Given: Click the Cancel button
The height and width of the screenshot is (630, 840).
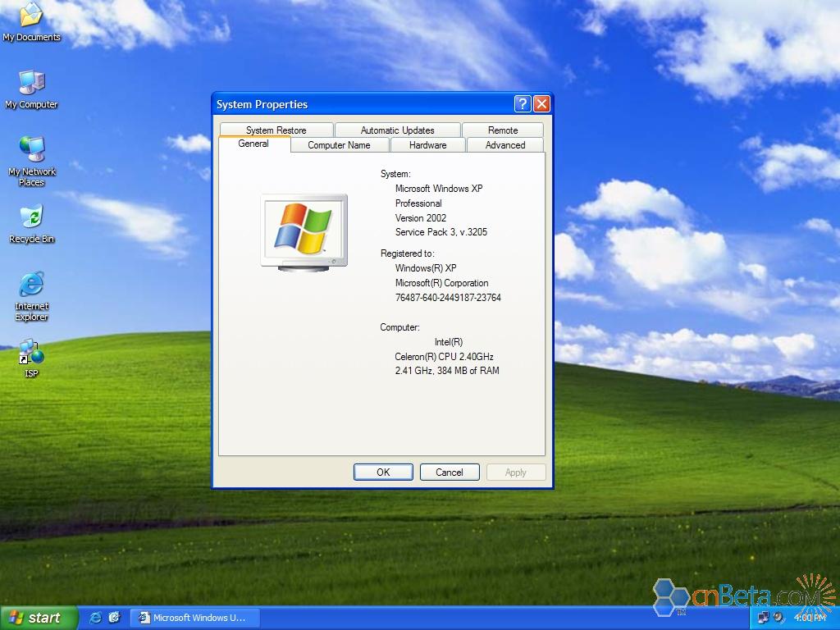Looking at the screenshot, I should click(449, 472).
